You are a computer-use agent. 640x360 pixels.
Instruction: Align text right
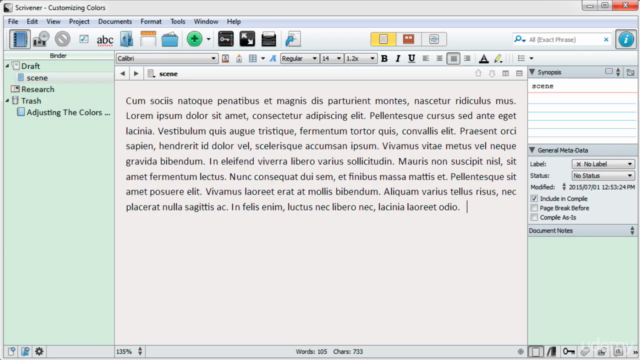point(467,58)
